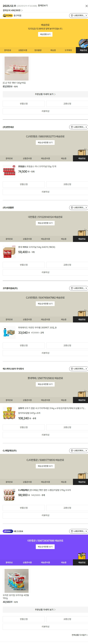Expand 주문상품 자세히 보기 under CJ 햇반
The width and height of the screenshot is (88, 644).
[x=45, y=94]
